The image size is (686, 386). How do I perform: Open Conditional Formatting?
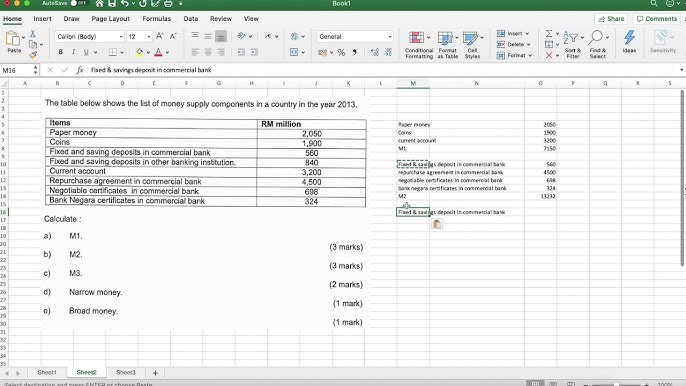pos(419,45)
